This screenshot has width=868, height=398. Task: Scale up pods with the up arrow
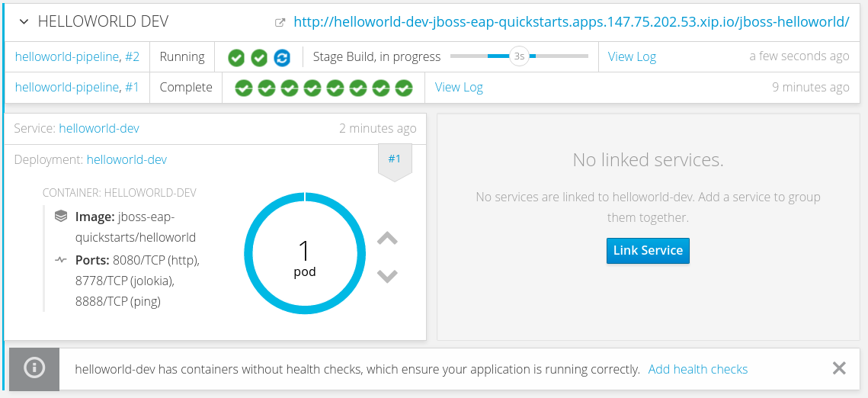(x=387, y=239)
